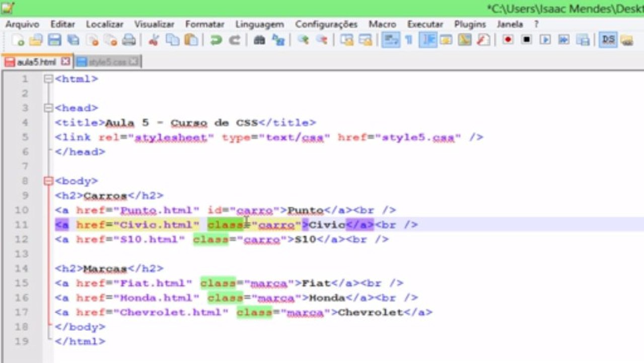The width and height of the screenshot is (644, 363).
Task: Play back the recorded macro
Action: [545, 40]
